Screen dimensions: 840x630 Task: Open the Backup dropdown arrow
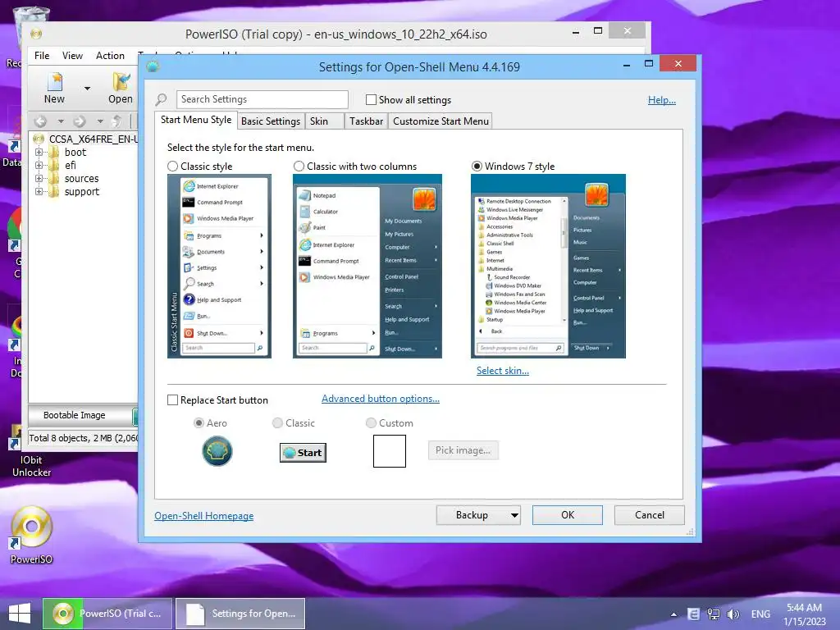tap(514, 515)
